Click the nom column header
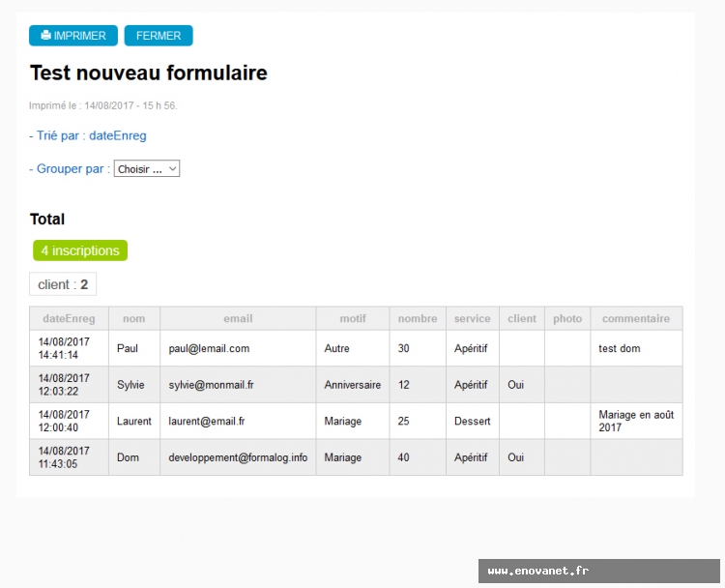Viewport: 725px width, 588px height. (134, 318)
